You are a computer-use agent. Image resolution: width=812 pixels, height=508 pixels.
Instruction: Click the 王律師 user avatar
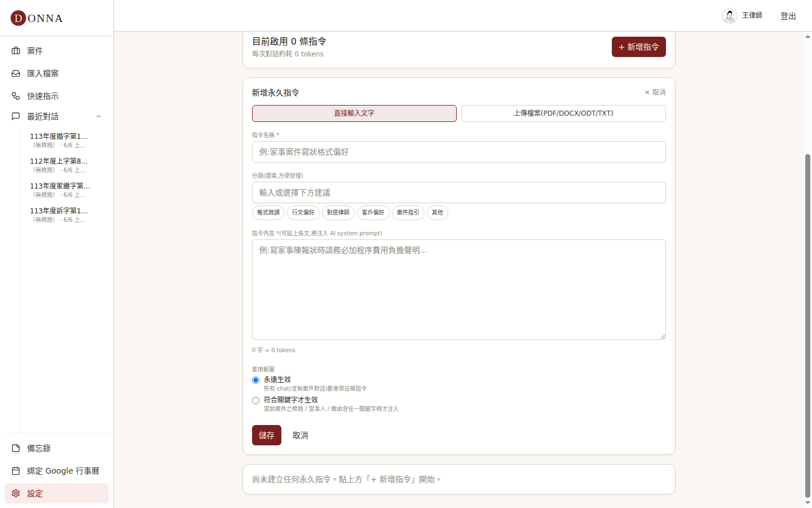(x=730, y=16)
